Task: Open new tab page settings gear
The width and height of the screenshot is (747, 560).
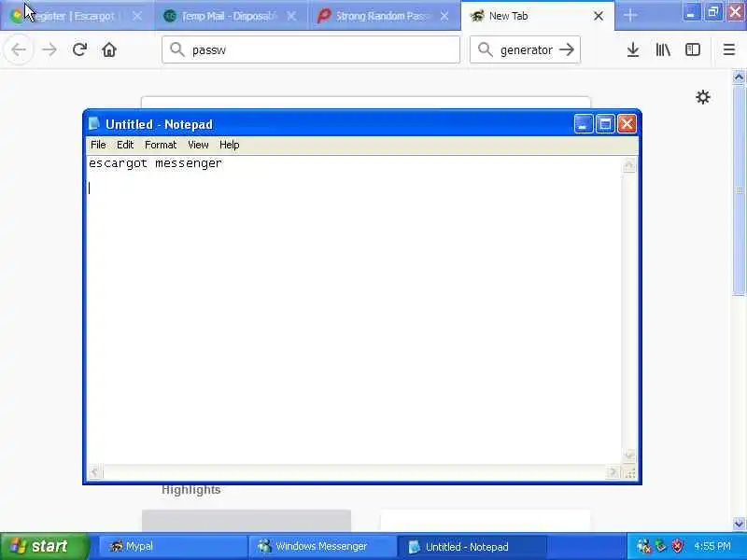Action: pos(703,97)
